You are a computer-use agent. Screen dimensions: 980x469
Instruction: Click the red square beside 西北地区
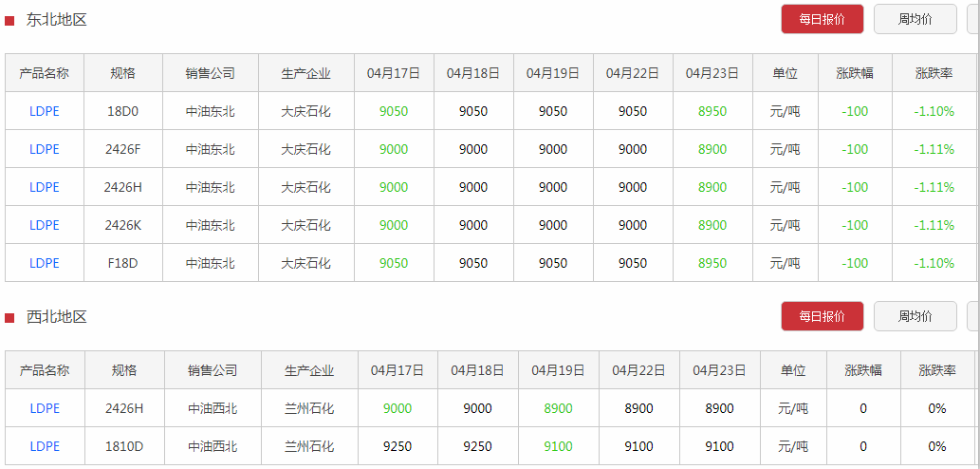(x=9, y=318)
